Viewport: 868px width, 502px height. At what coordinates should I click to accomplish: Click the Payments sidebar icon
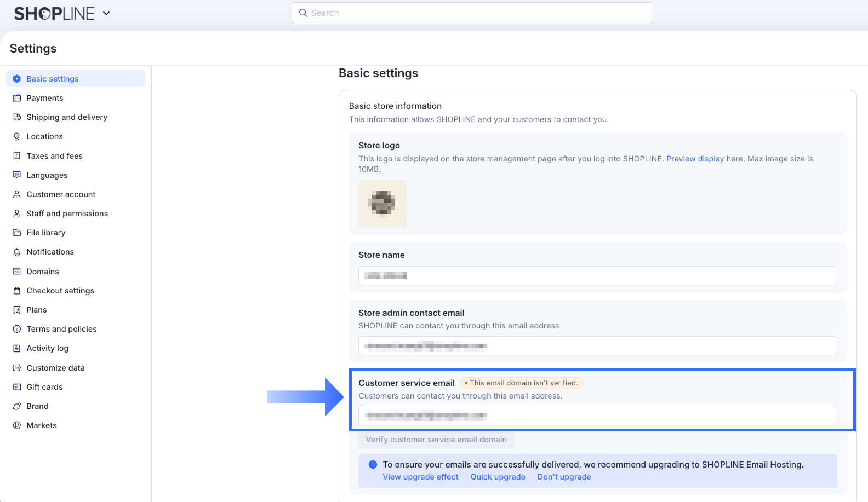tap(17, 98)
